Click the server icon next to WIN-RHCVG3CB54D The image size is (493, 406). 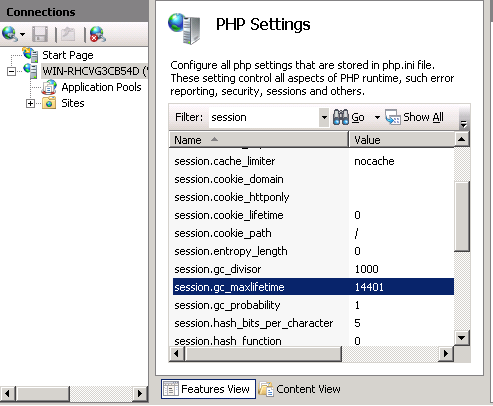(31, 71)
